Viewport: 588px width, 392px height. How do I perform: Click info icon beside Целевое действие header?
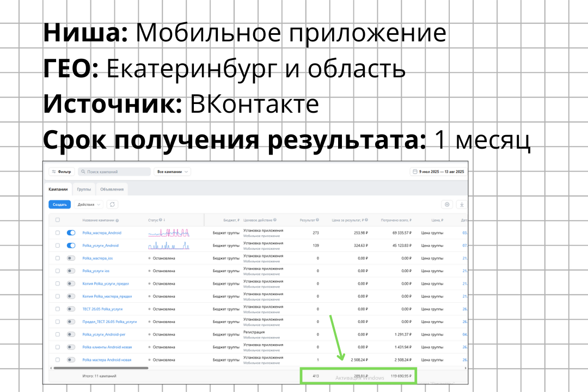(275, 220)
